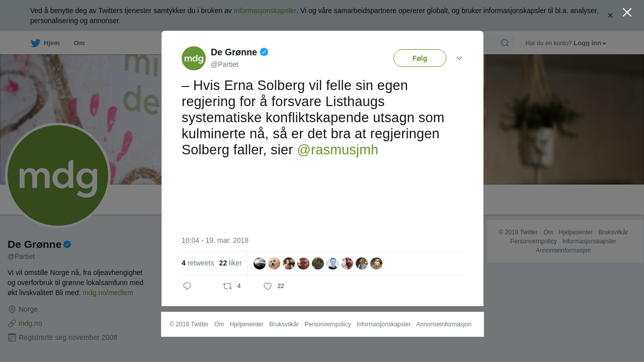Go to Hjem in top navigation
The width and height of the screenshot is (644, 362).
52,43
